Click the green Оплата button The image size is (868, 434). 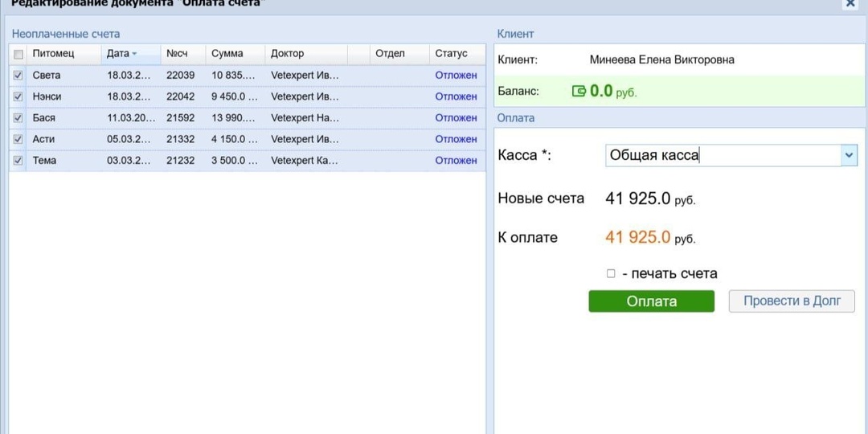pyautogui.click(x=652, y=301)
